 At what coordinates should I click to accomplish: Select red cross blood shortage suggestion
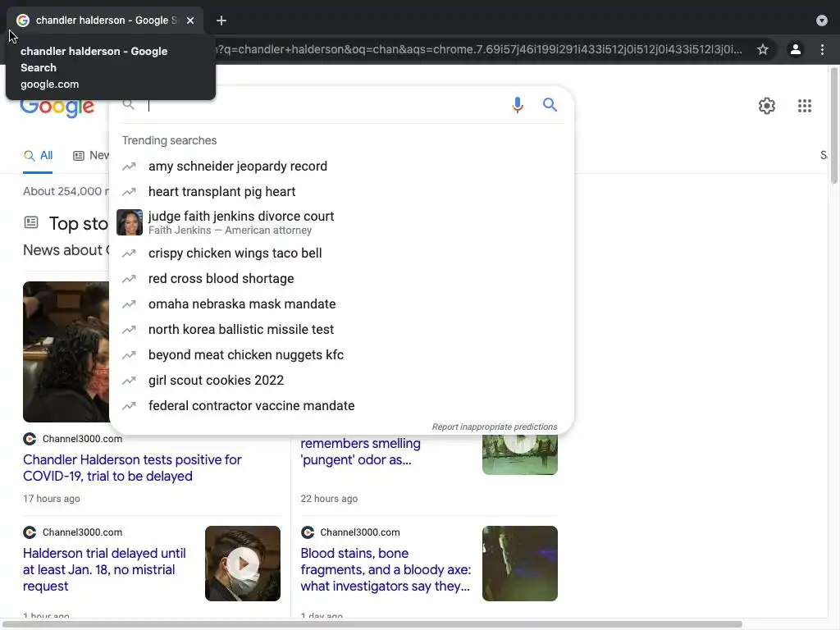(x=341, y=279)
